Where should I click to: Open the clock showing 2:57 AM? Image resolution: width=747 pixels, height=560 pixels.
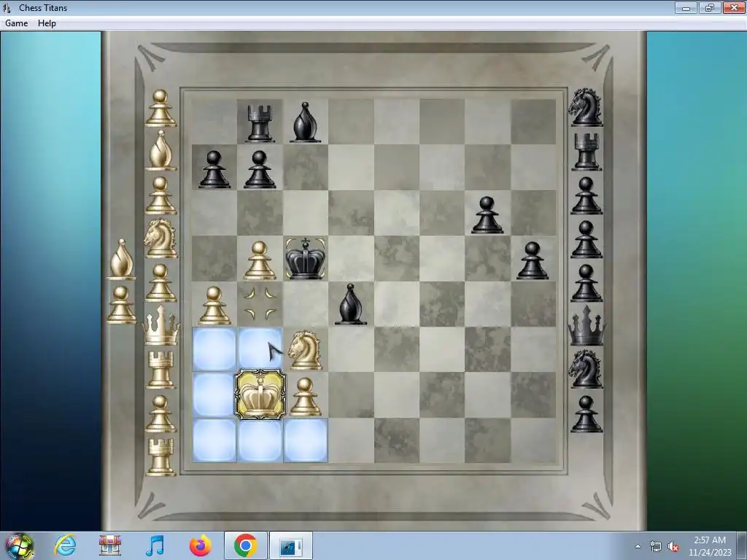(709, 546)
